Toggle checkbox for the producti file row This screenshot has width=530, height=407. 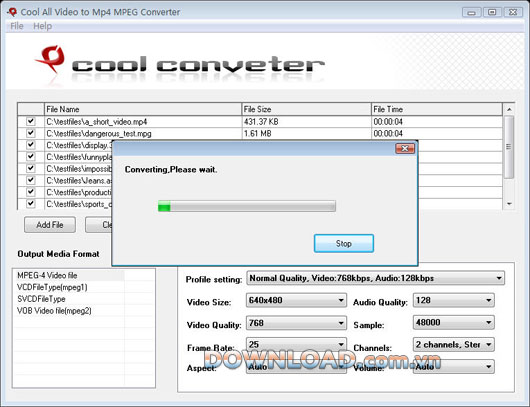click(x=31, y=192)
